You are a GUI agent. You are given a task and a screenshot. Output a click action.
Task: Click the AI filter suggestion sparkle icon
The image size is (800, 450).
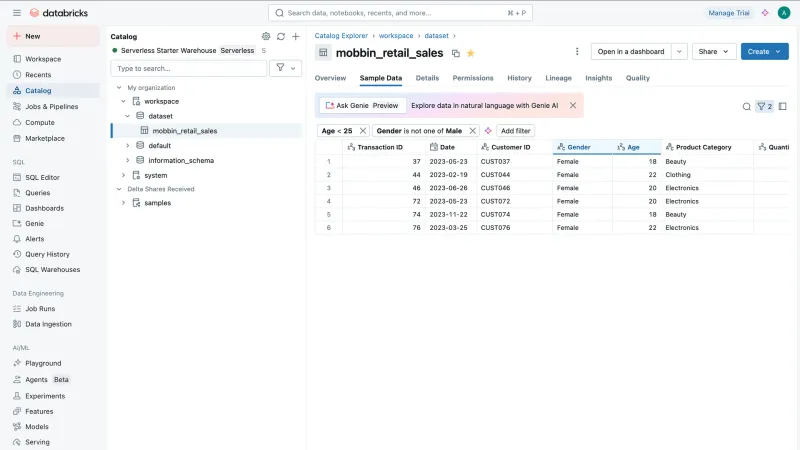[488, 131]
